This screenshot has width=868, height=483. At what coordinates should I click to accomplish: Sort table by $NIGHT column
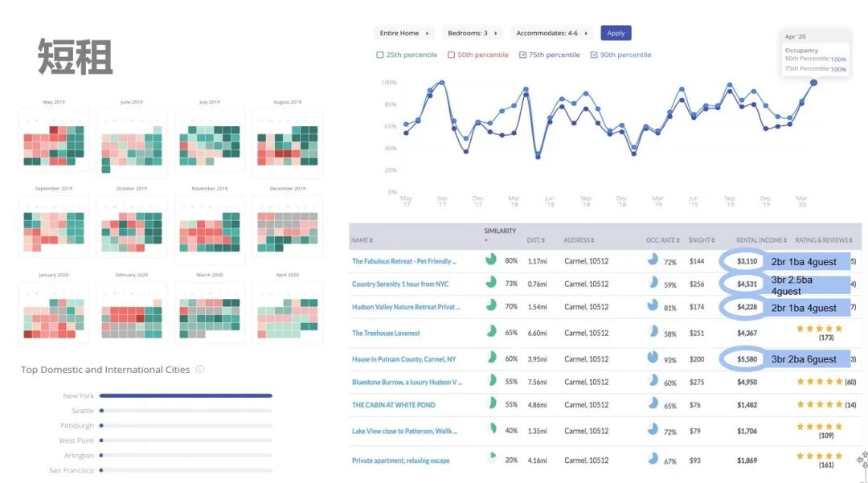702,240
